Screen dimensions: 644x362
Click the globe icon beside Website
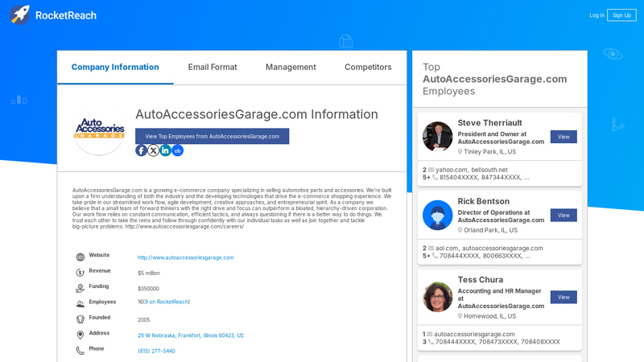click(x=80, y=257)
